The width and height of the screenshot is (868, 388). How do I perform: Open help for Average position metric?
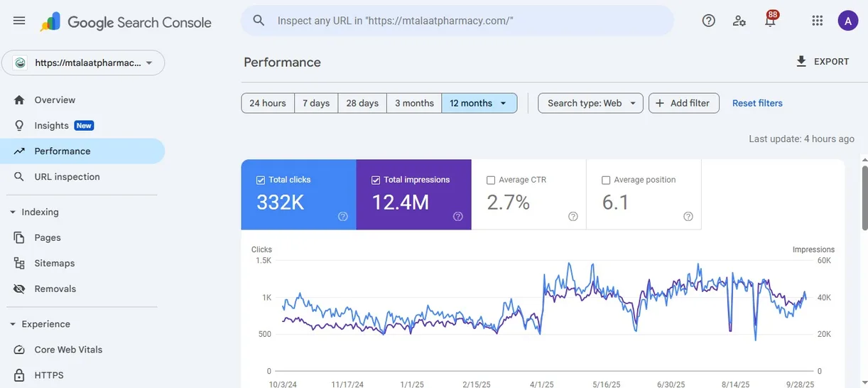click(x=688, y=217)
